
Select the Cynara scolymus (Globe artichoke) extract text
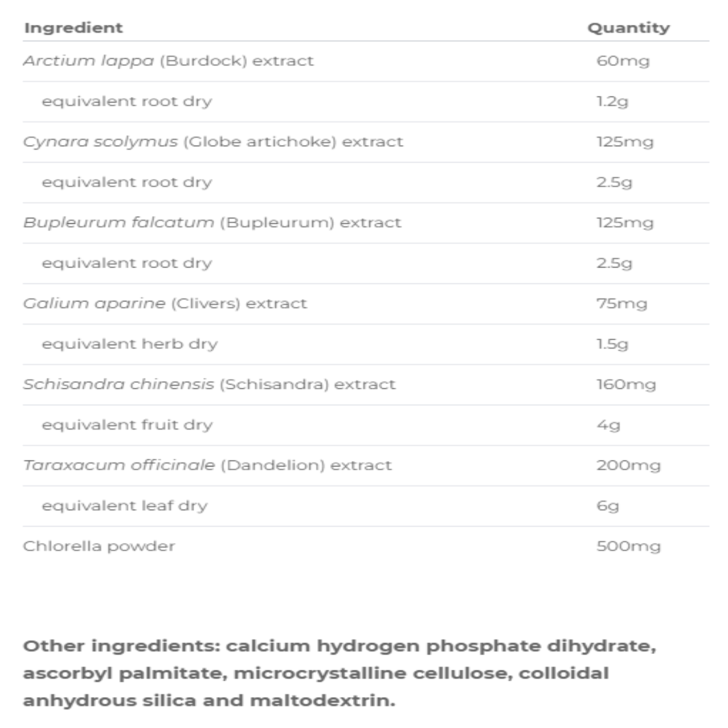[213, 142]
